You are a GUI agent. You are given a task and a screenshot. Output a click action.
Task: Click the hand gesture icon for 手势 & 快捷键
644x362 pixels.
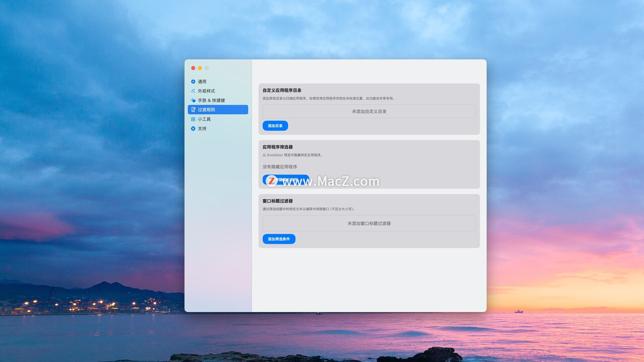(x=193, y=100)
